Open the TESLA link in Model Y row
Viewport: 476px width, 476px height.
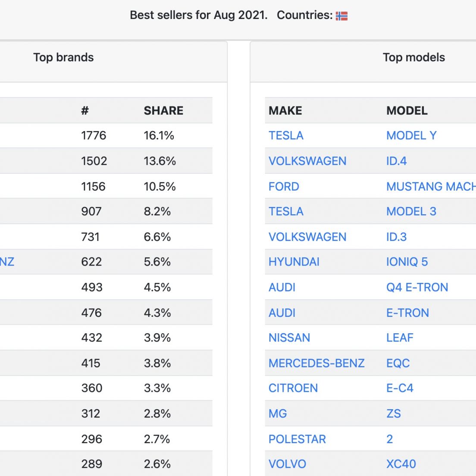[286, 135]
